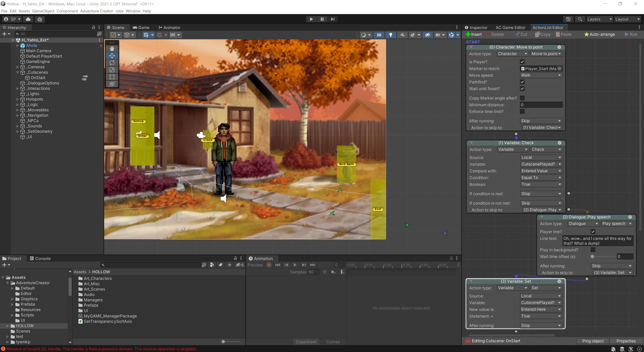
Task: Go to first keyframe in Animation panel
Action: (278, 265)
